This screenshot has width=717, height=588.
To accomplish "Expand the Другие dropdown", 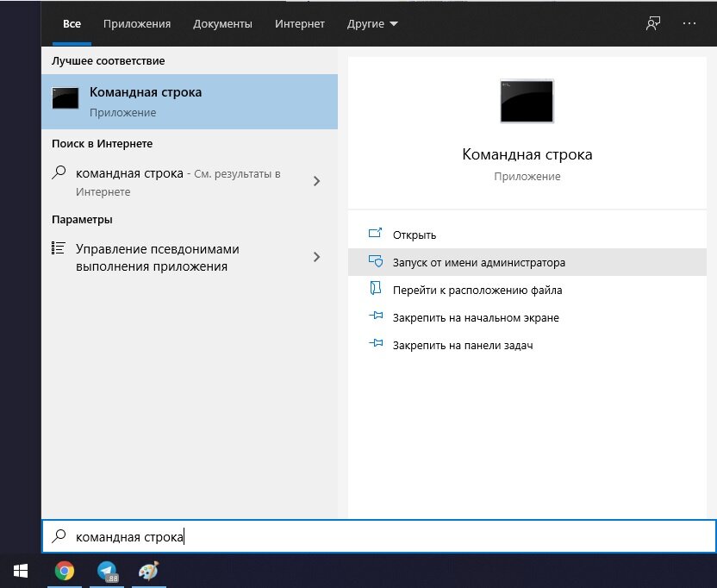I will [372, 24].
